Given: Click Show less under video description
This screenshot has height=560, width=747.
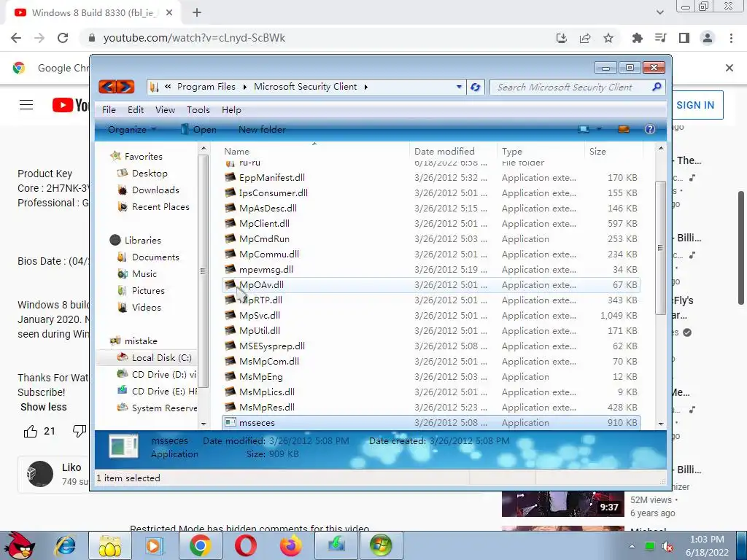Looking at the screenshot, I should pos(43,407).
